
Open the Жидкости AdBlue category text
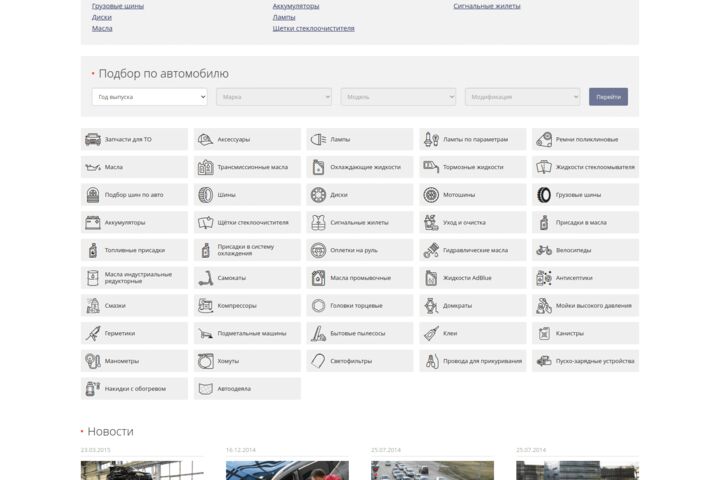[x=467, y=278]
